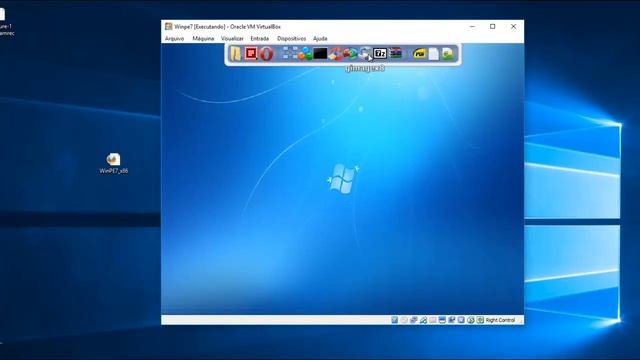Open the picture file icon at the dock's end

coord(448,54)
